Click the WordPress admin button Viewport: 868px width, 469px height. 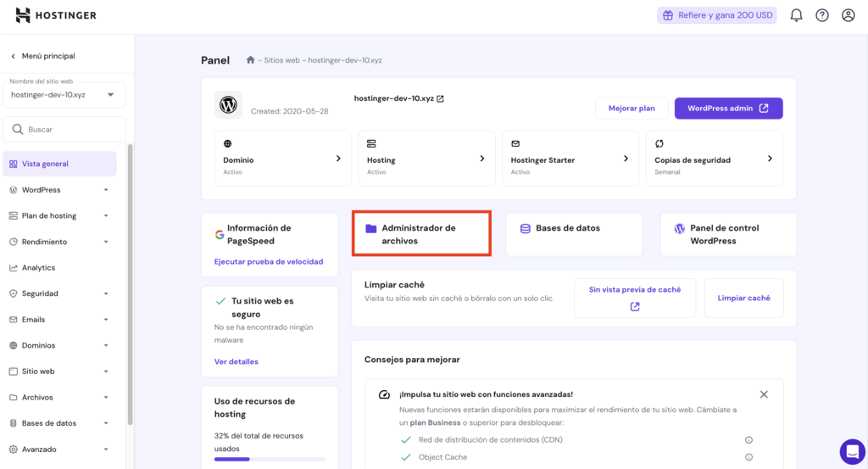[728, 109]
